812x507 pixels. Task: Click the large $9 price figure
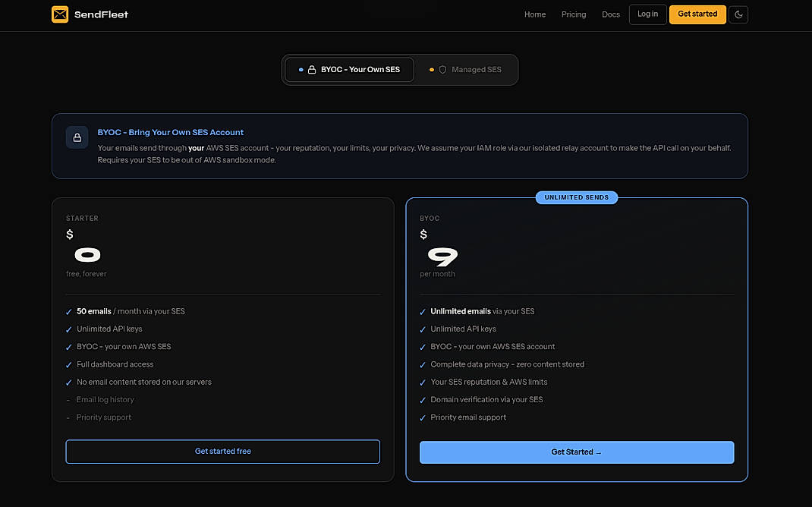442,257
